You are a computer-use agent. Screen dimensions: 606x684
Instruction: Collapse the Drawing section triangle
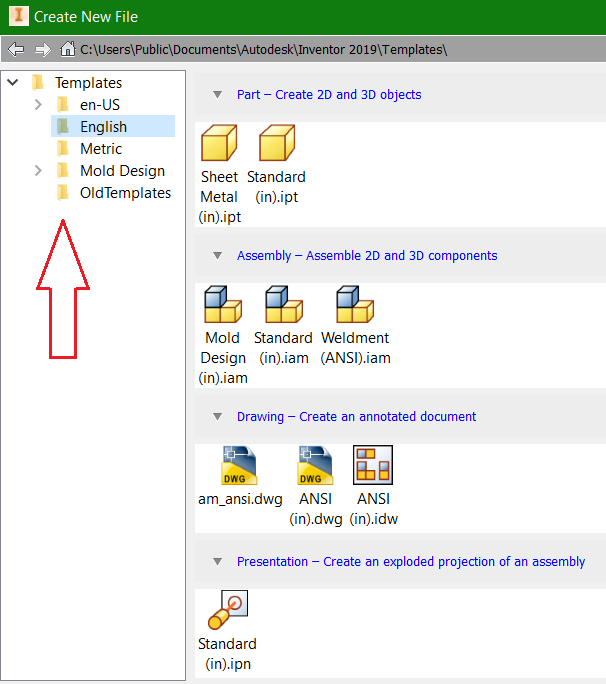click(217, 417)
